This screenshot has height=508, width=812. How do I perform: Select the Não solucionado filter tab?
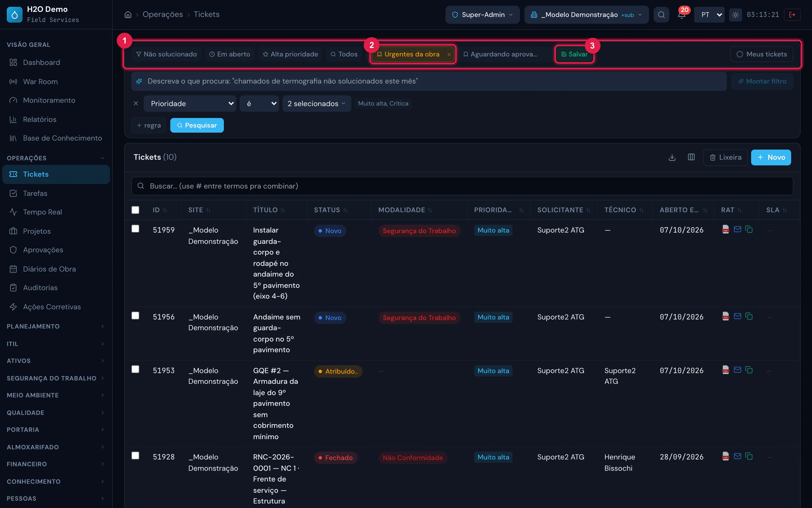coord(166,54)
